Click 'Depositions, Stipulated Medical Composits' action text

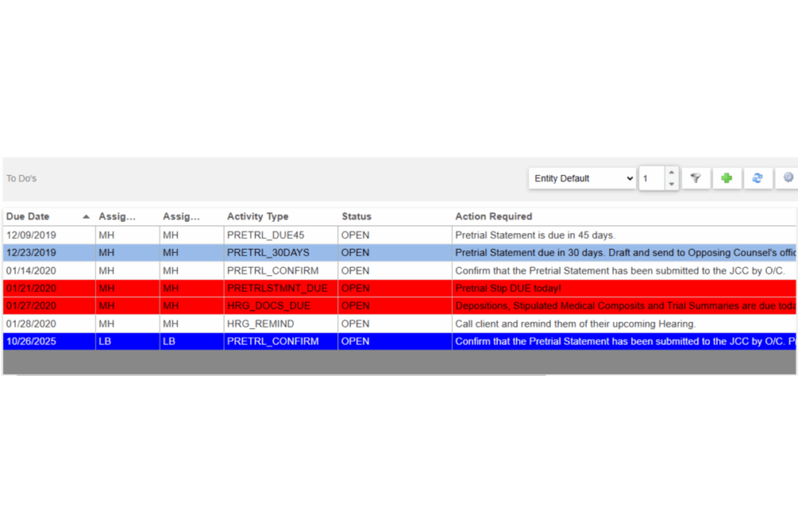pyautogui.click(x=625, y=306)
